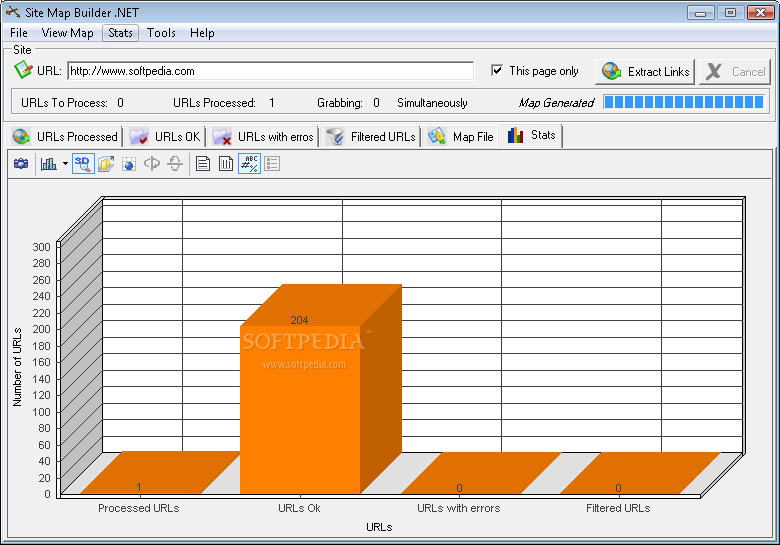The height and width of the screenshot is (545, 780).
Task: Uncheck the This page only checkbox
Action: [496, 71]
